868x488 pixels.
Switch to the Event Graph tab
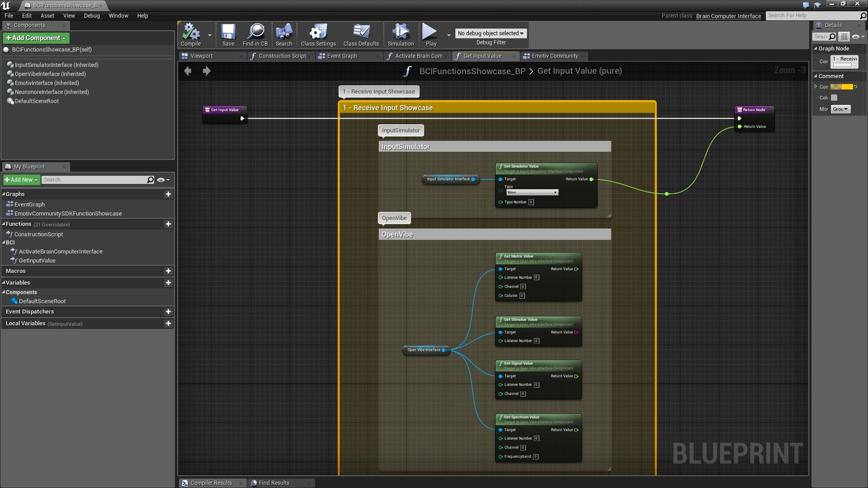pos(342,56)
